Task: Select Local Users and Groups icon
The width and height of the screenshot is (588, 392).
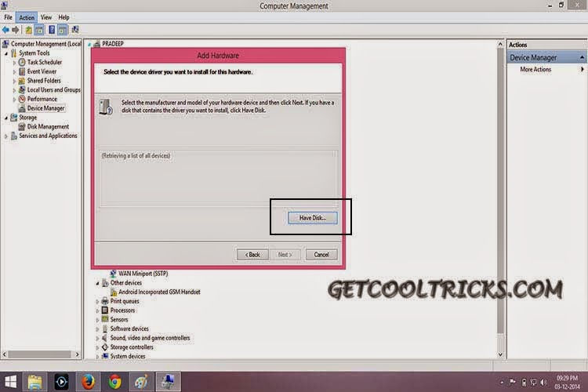Action: click(x=22, y=89)
